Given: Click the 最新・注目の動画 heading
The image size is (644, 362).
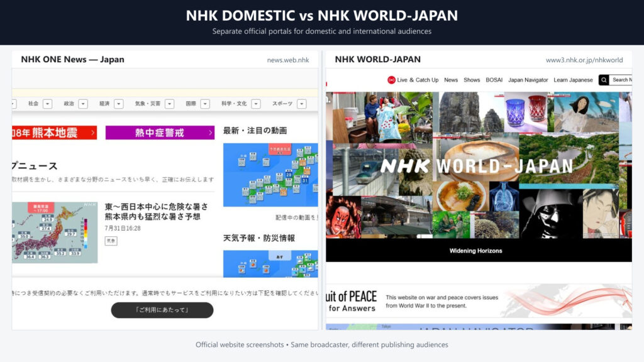Looking at the screenshot, I should click(255, 131).
